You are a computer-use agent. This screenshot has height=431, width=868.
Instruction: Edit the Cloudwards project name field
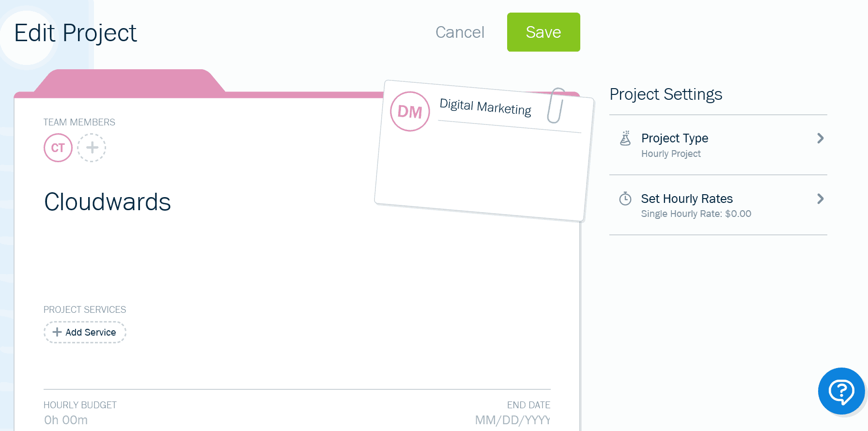point(108,202)
